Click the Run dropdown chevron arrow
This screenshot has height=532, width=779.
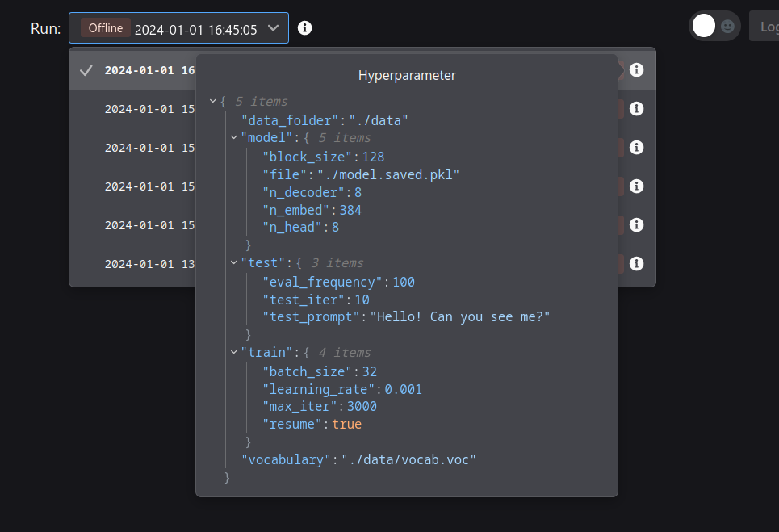click(x=274, y=28)
